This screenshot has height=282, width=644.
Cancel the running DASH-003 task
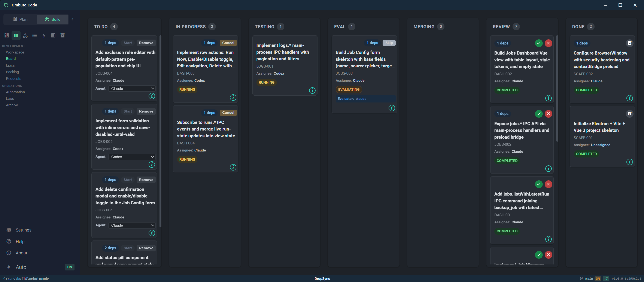(x=228, y=43)
